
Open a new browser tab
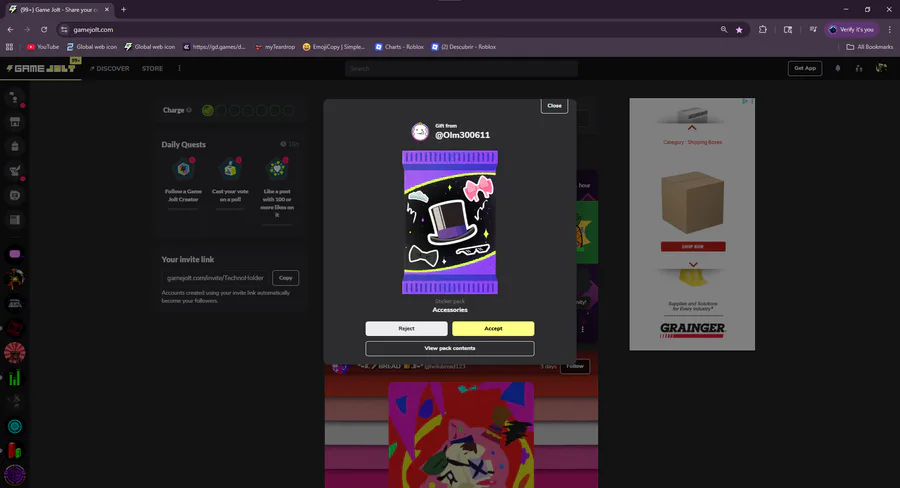[123, 10]
